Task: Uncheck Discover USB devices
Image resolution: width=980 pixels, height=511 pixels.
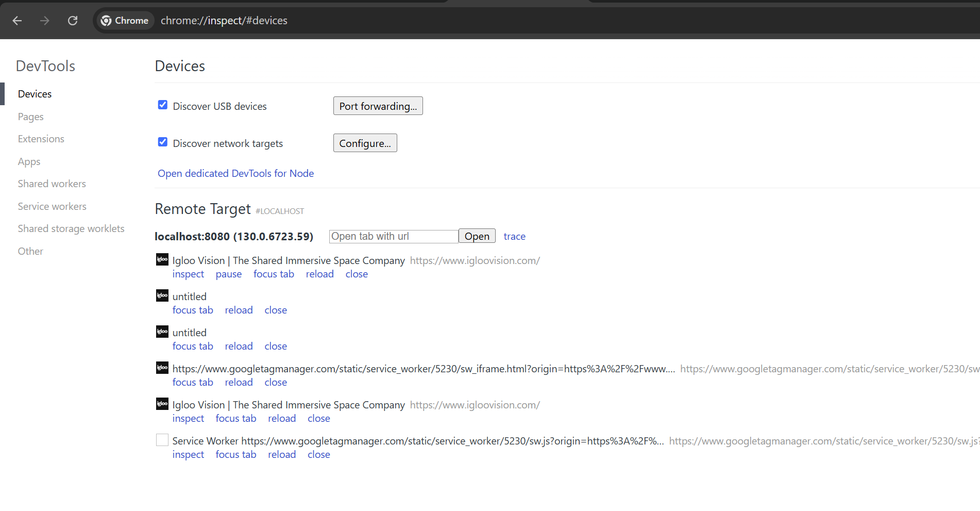Action: (x=163, y=105)
